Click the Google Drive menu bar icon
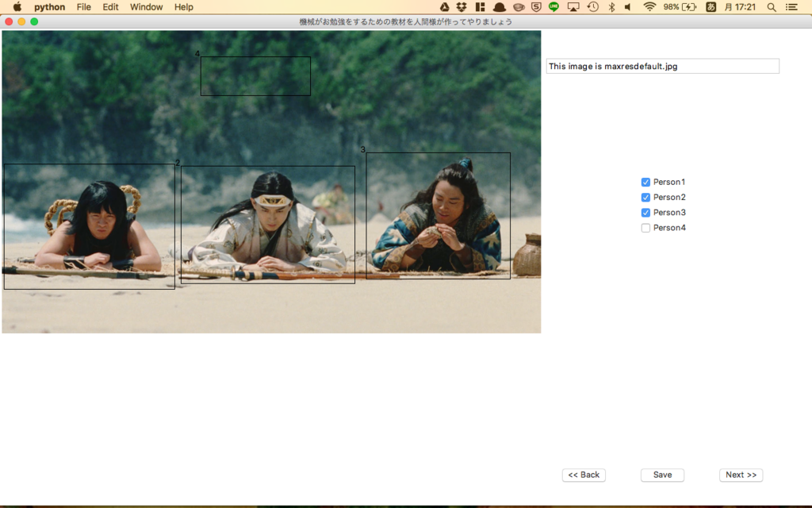The image size is (812, 508). tap(444, 6)
